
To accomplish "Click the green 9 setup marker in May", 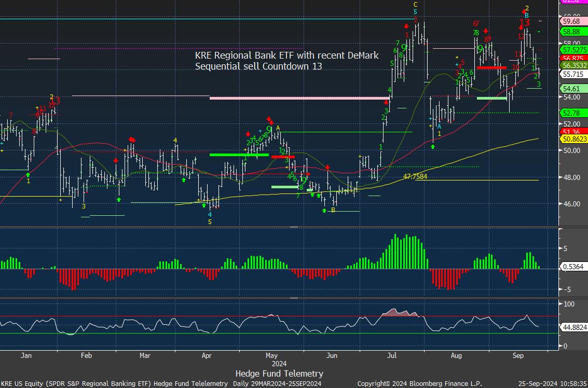I will [268, 129].
